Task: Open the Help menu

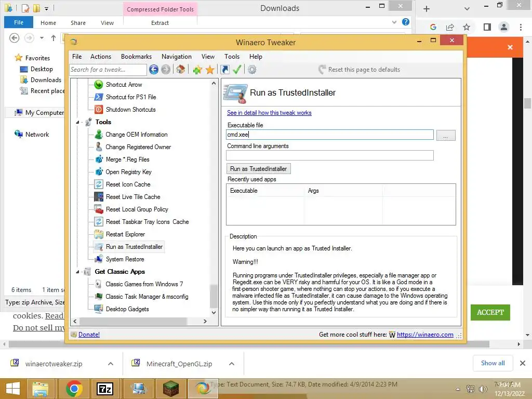Action: point(256,57)
